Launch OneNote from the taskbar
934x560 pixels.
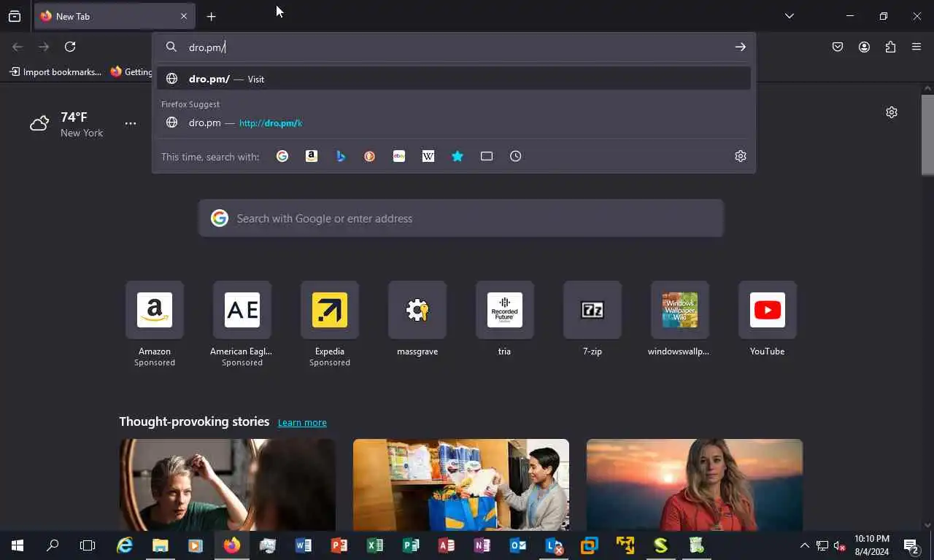point(482,545)
